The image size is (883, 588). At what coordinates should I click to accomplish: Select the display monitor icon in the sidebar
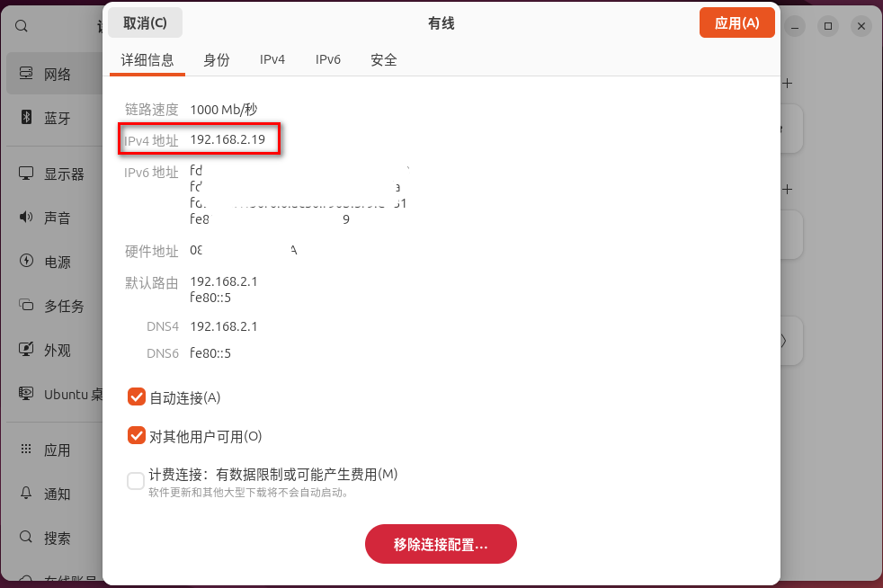26,173
